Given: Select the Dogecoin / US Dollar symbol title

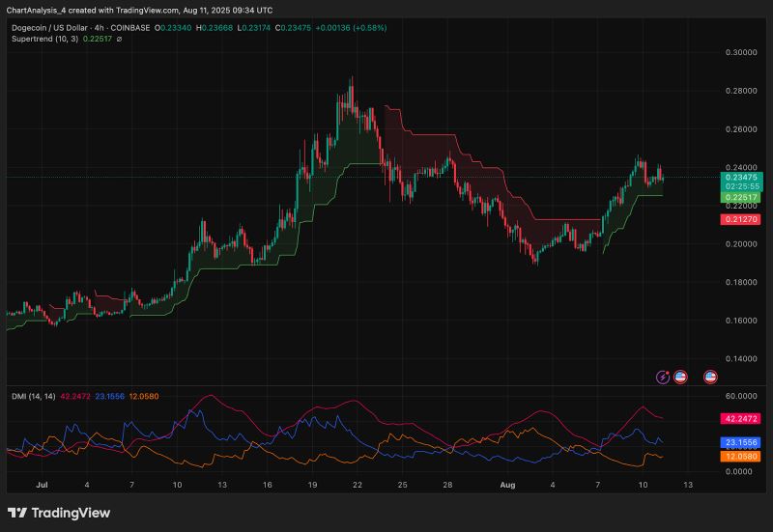Looking at the screenshot, I should [x=56, y=27].
